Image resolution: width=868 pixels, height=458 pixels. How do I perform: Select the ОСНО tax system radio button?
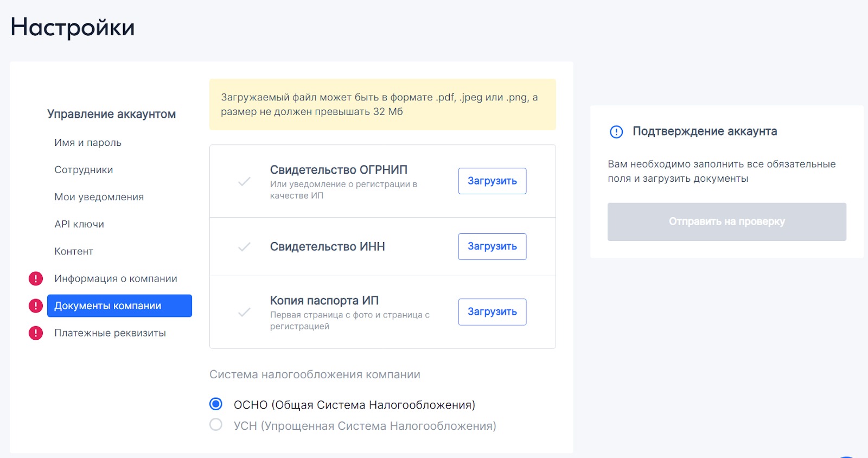216,404
